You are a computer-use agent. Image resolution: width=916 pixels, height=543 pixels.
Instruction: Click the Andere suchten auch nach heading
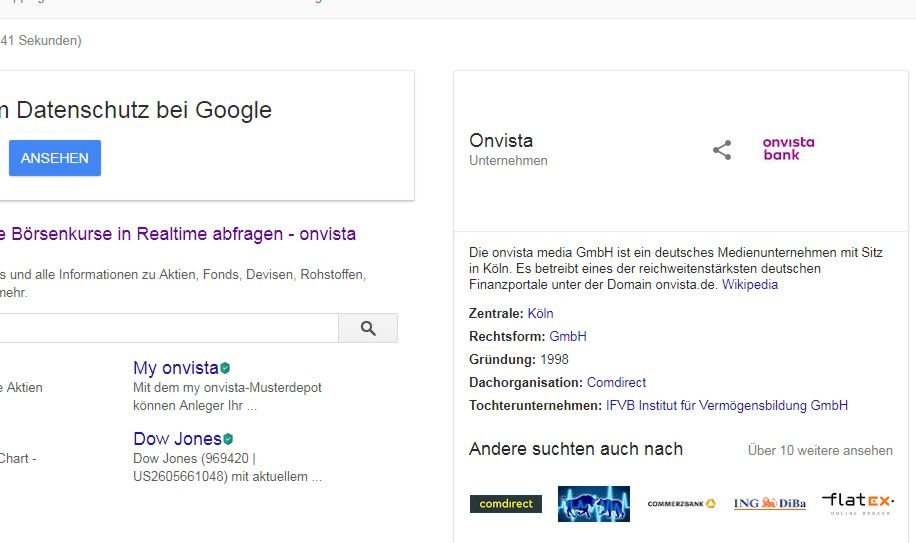576,449
